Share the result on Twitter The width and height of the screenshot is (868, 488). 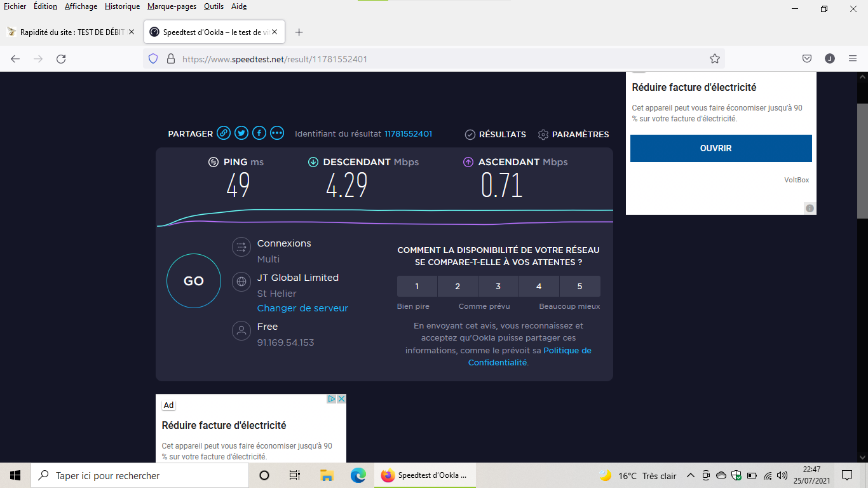241,133
